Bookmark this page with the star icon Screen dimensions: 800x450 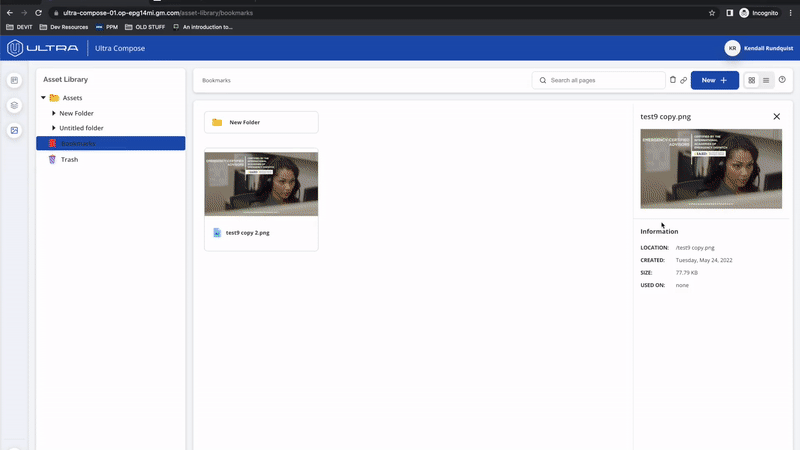point(711,13)
